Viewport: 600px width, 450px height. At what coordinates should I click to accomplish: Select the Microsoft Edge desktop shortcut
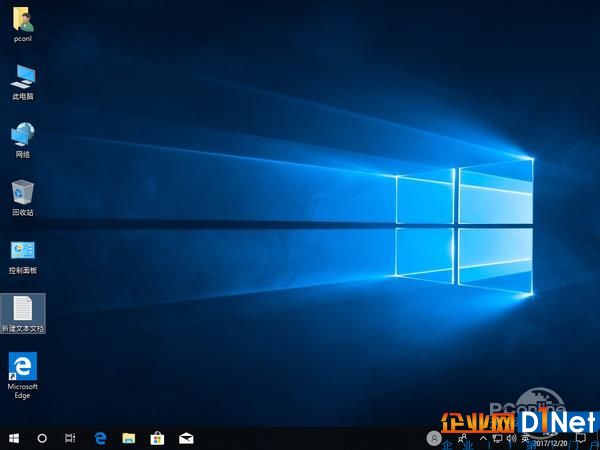click(23, 375)
